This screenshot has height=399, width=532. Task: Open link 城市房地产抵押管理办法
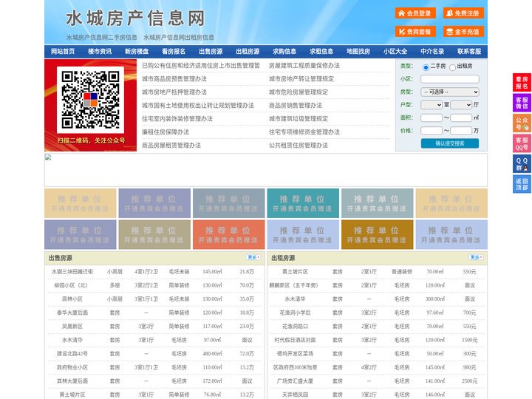coord(174,92)
